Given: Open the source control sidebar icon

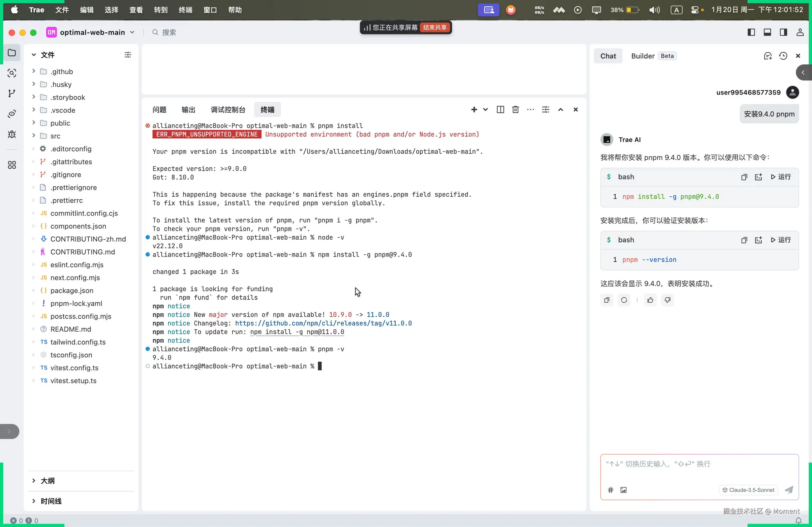Looking at the screenshot, I should 12,93.
